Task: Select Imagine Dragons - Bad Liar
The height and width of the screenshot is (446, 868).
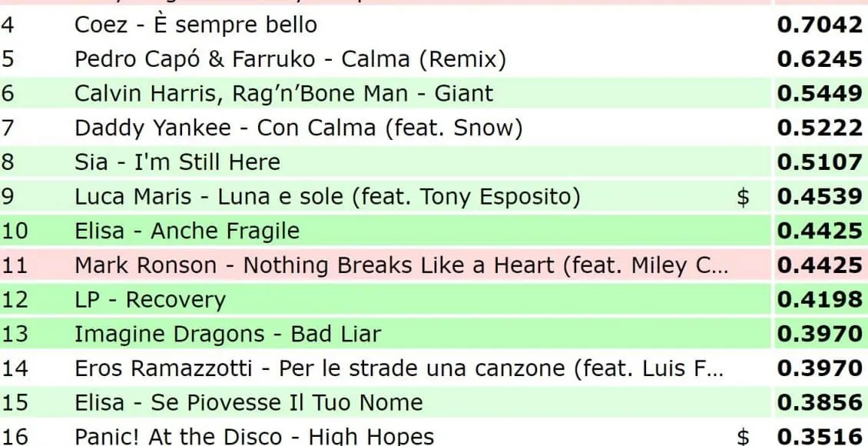Action: pos(227,334)
